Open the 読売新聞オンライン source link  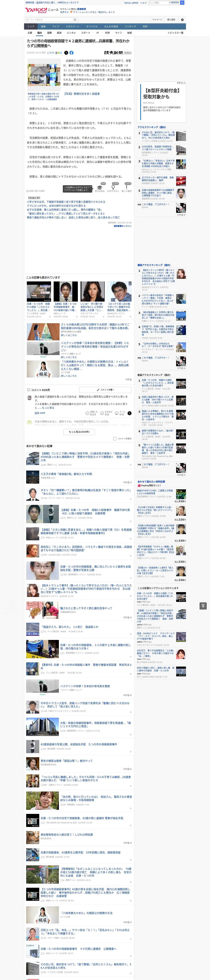pyautogui.click(x=122, y=226)
